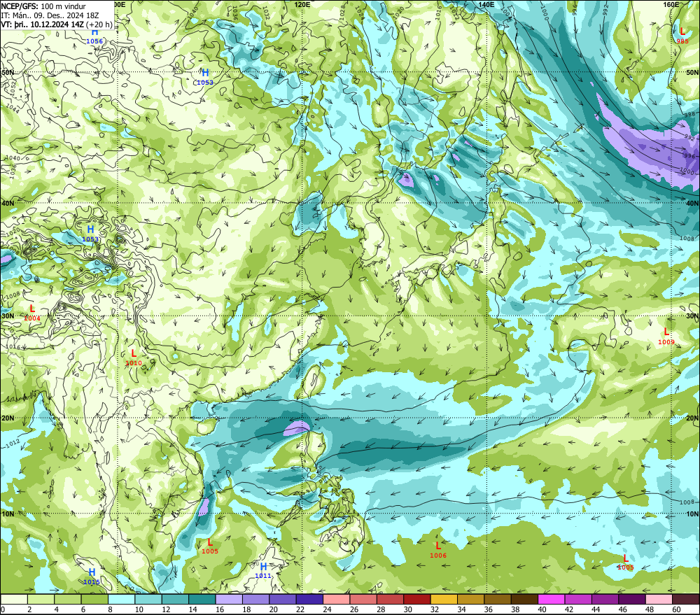The width and height of the screenshot is (700, 615).
Task: Select the H 1053 marker near 50N
Action: tap(205, 77)
